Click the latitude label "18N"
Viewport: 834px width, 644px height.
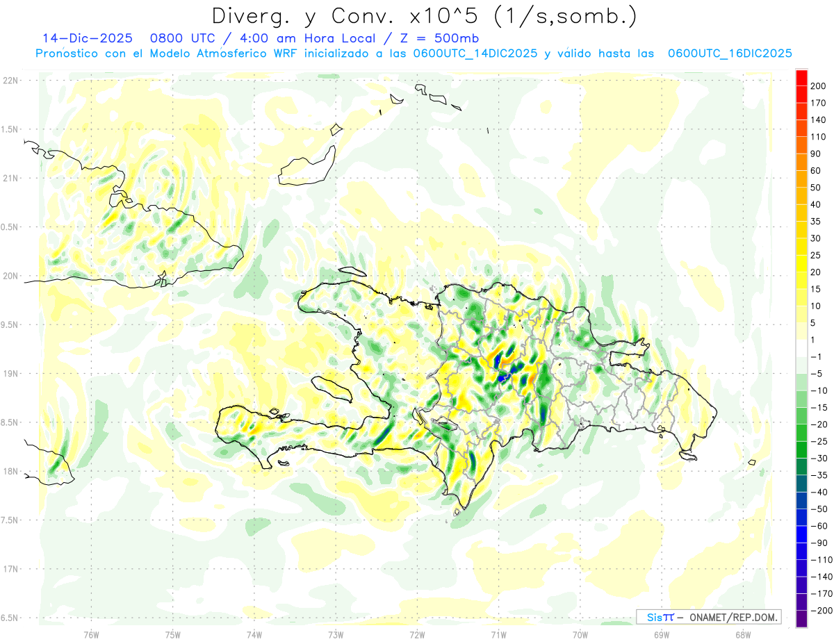click(11, 471)
